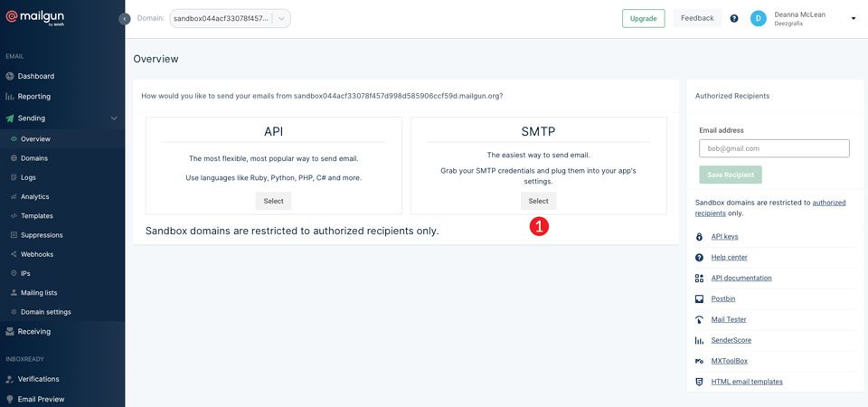Click the Upgrade button
The image size is (868, 407).
(643, 18)
